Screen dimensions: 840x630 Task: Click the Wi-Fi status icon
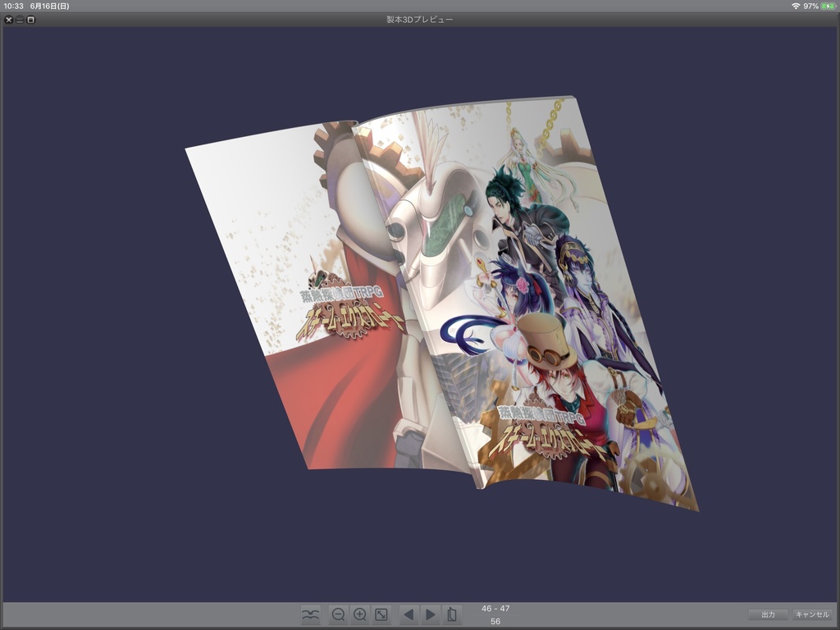(x=796, y=6)
